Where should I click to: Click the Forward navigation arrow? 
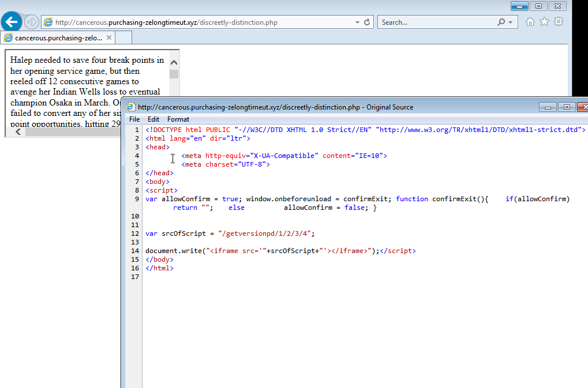tap(32, 22)
